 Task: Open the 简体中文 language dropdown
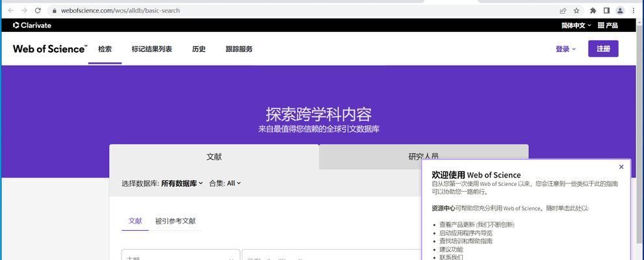tap(576, 25)
